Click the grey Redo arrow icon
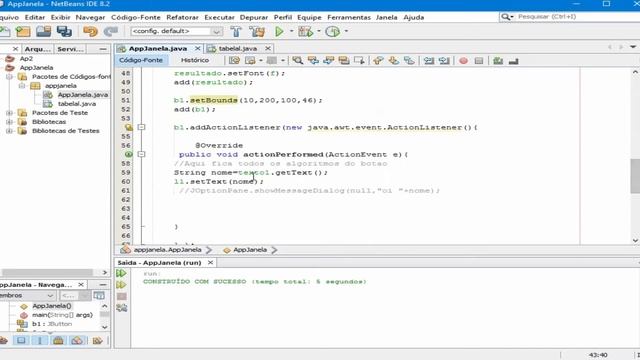The height and width of the screenshot is (360, 640). tap(110, 31)
